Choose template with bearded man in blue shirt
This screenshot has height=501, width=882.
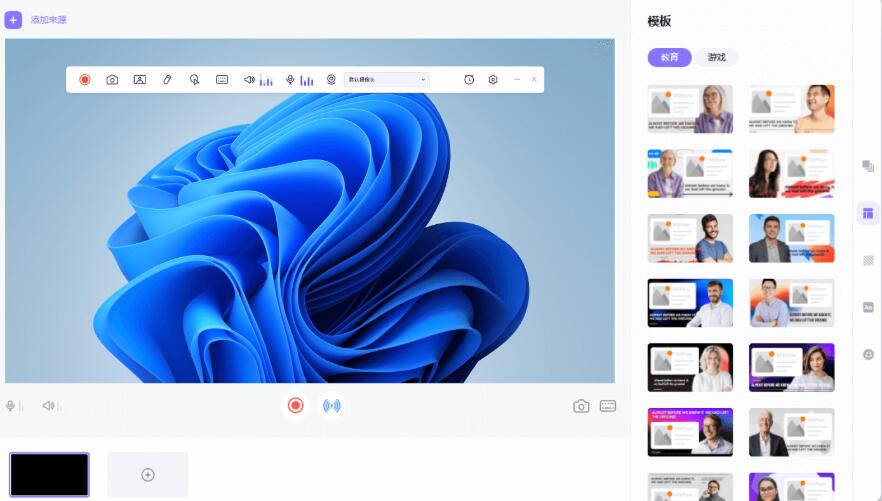(690, 238)
